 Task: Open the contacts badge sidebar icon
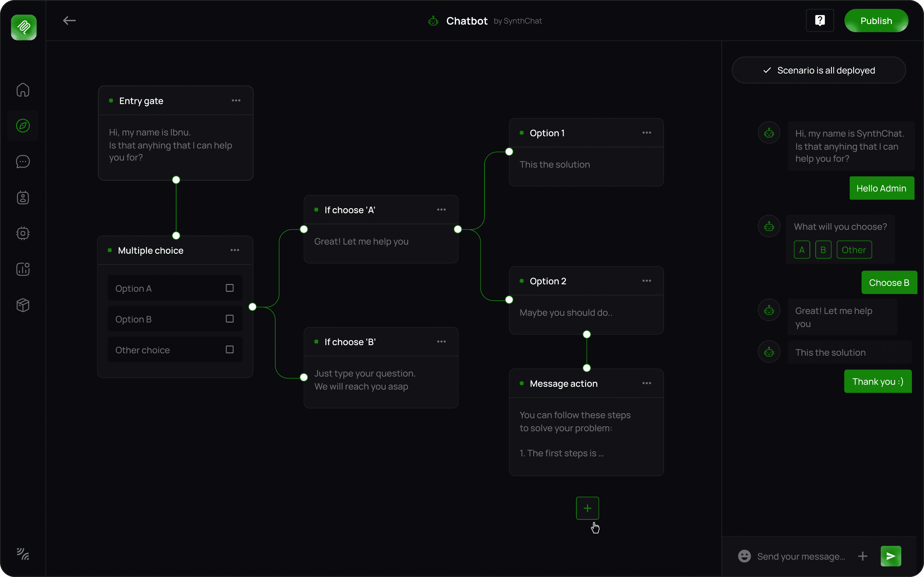tap(23, 198)
